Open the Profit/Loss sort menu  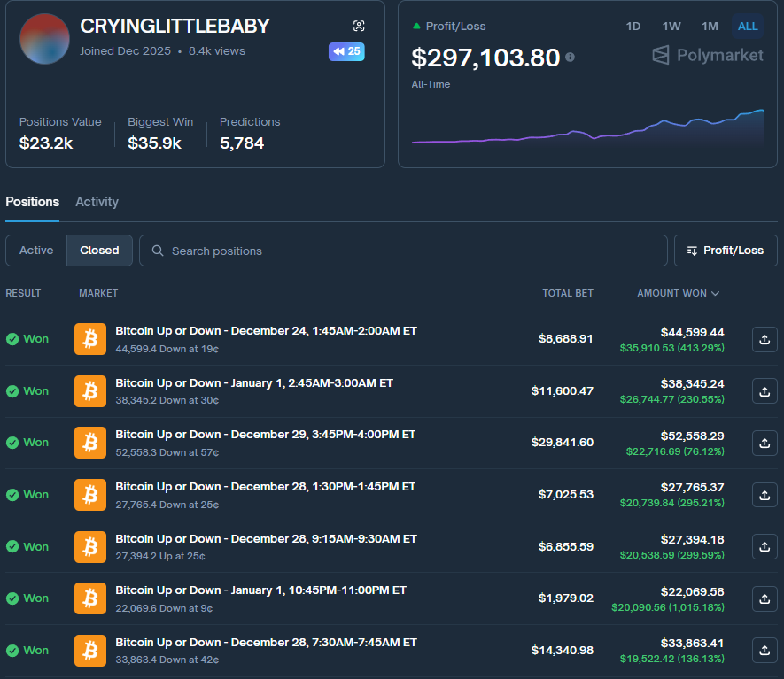726,251
